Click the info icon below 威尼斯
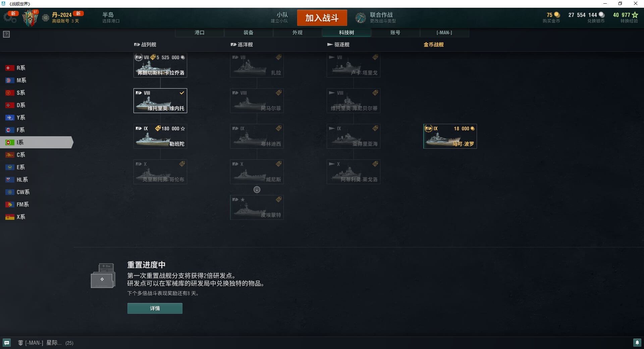 [x=257, y=190]
